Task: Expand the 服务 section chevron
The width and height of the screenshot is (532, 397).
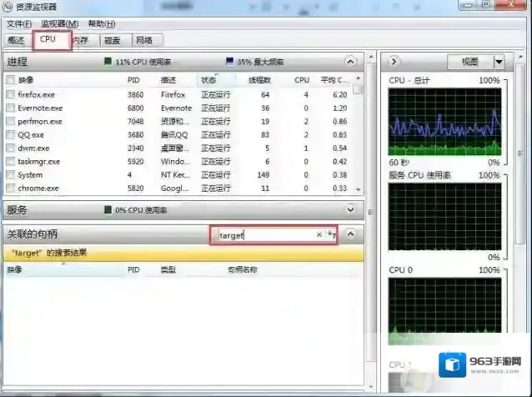Action: click(351, 210)
